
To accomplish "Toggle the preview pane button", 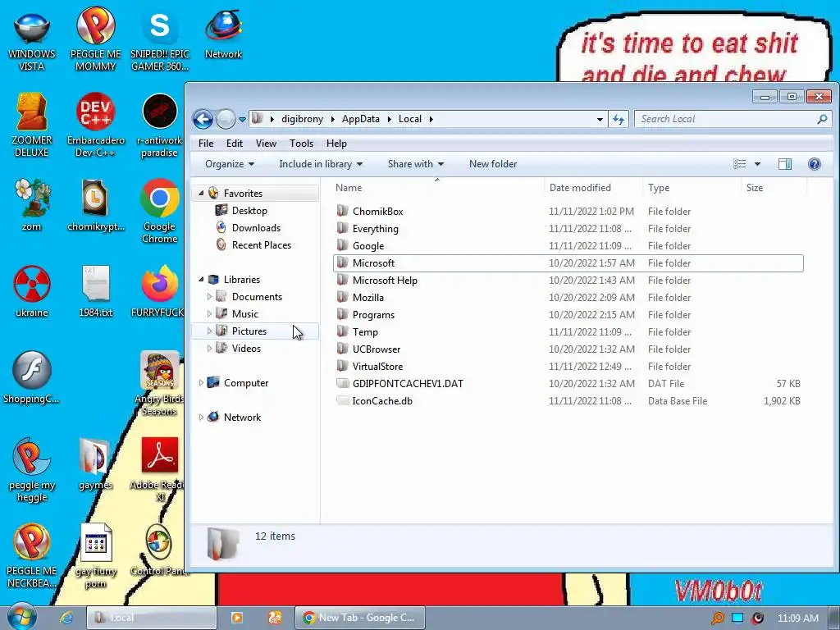I will tap(785, 164).
